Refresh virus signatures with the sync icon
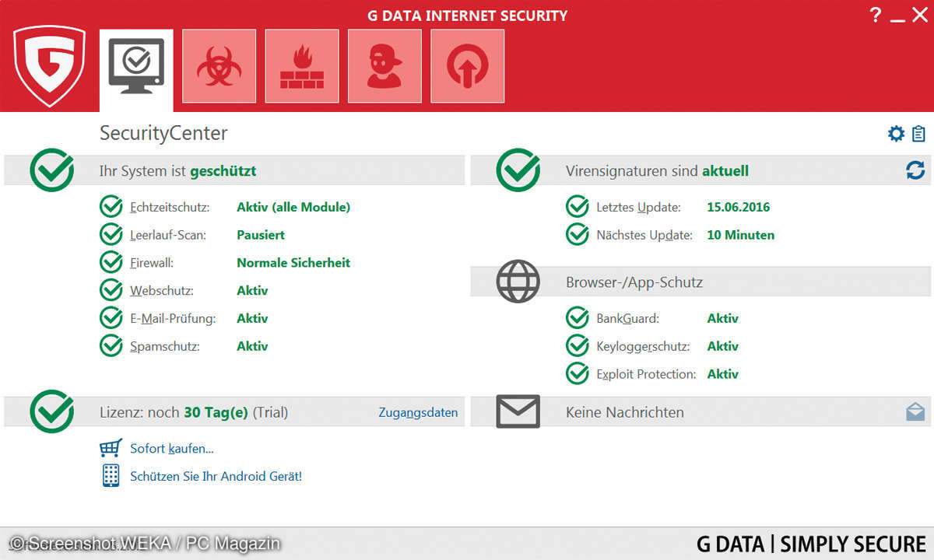934x560 pixels. 915,170
